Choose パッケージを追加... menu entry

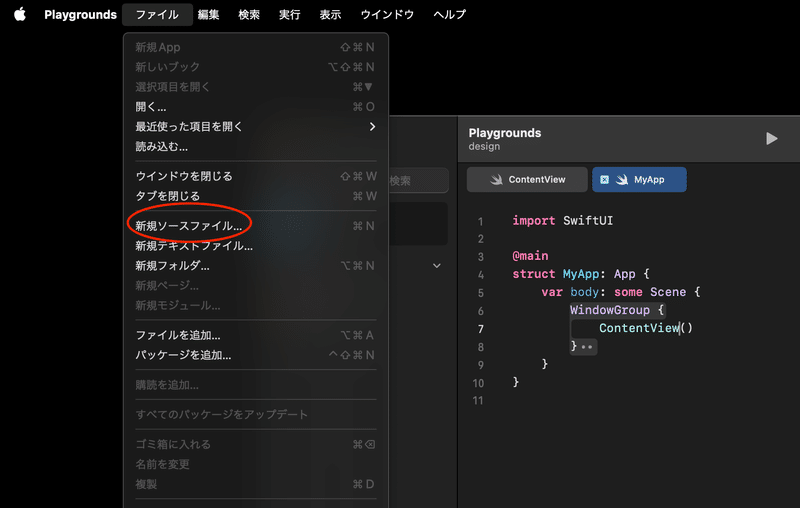(x=256, y=355)
